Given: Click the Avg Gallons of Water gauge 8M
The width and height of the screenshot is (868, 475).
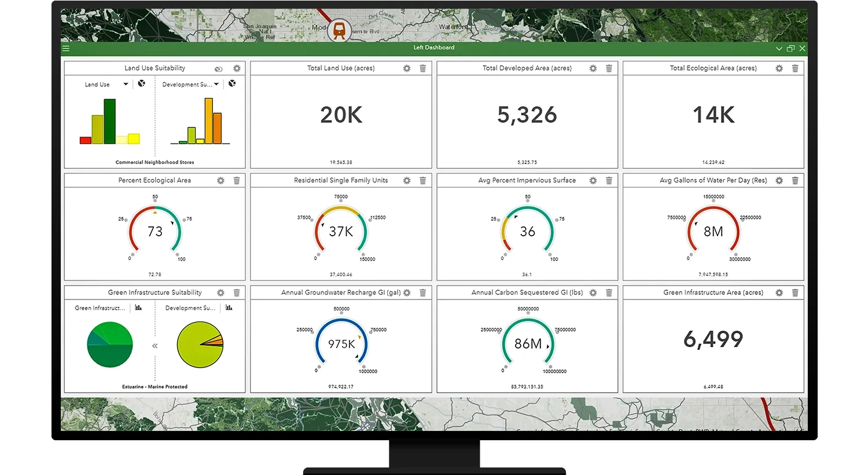Looking at the screenshot, I should click(x=713, y=232).
